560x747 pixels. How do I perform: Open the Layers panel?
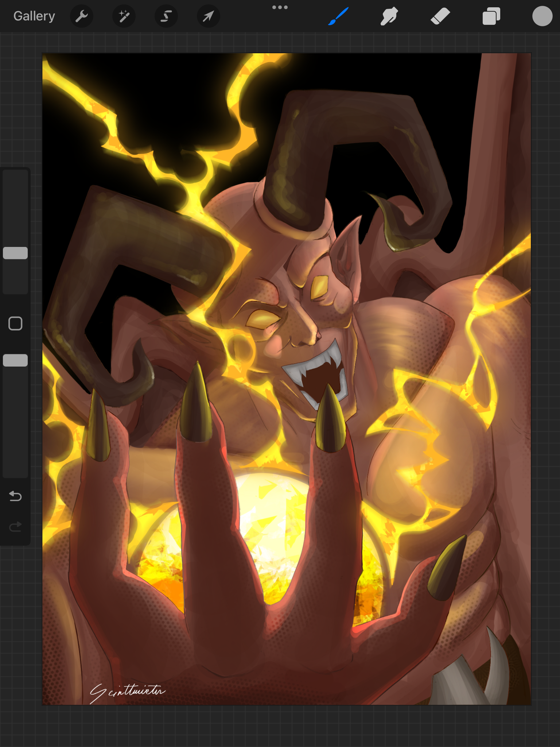coord(491,16)
